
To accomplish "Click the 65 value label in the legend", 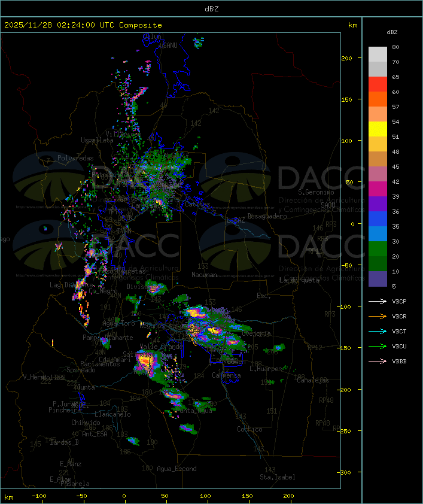I will click(x=395, y=77).
